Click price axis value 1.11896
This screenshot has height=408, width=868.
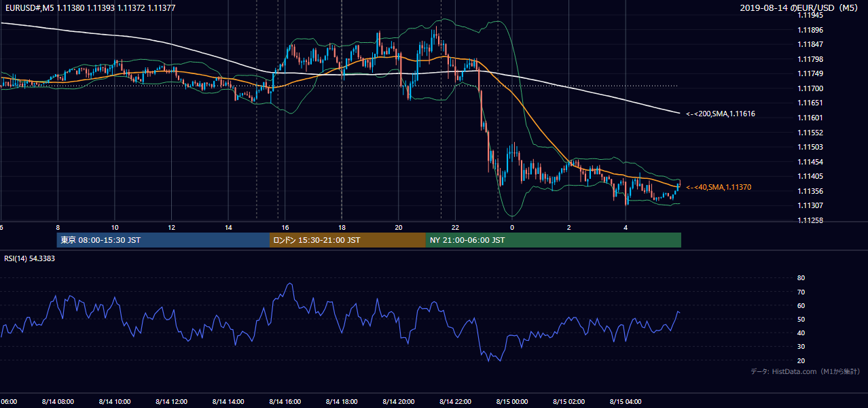[810, 30]
